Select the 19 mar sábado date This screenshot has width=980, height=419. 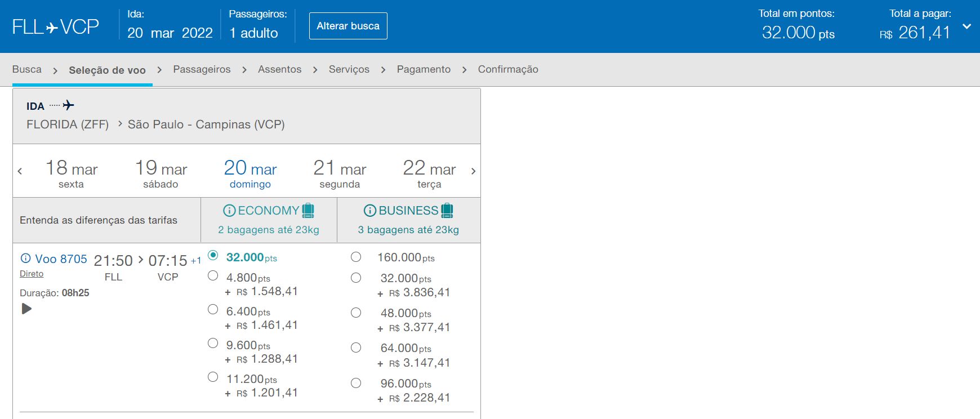pos(161,174)
